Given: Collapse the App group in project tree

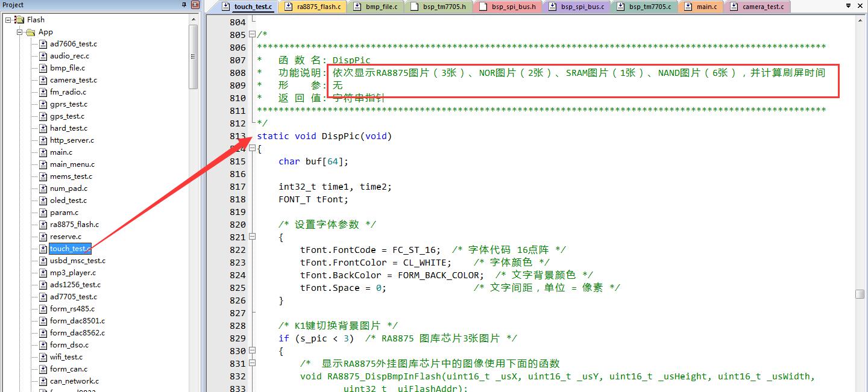Looking at the screenshot, I should (x=19, y=32).
